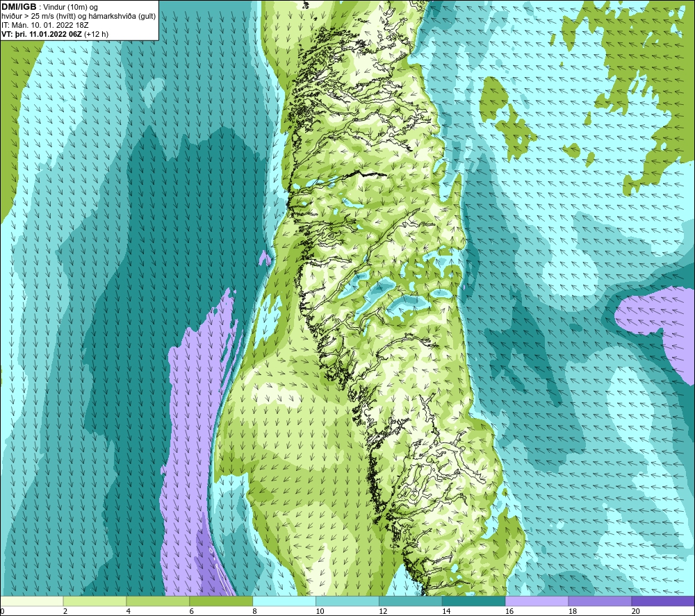Click the light teal 10–12 m/s legend swatch

(347, 601)
